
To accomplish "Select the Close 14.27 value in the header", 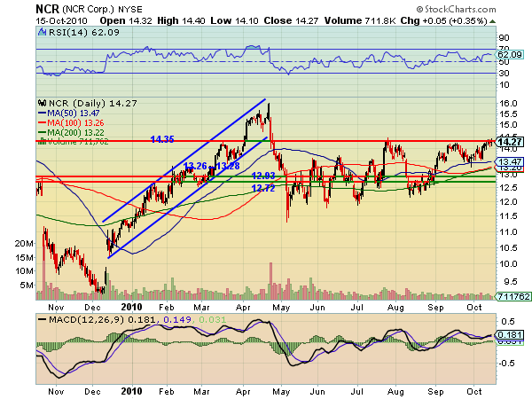I will [291, 20].
